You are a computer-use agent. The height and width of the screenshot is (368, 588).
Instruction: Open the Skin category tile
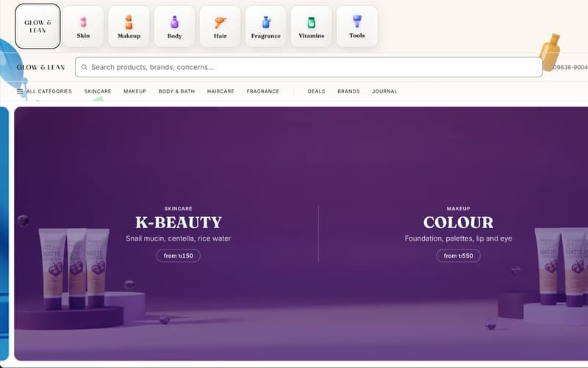pyautogui.click(x=83, y=26)
